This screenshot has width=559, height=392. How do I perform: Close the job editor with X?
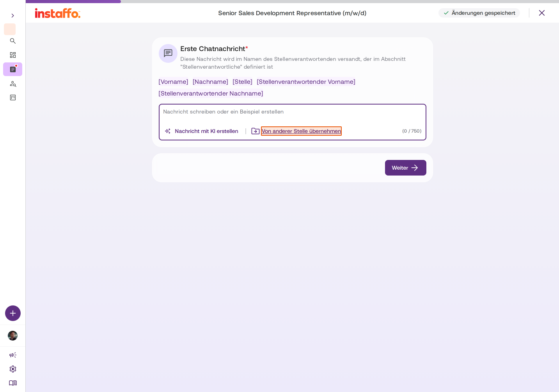[x=542, y=13]
